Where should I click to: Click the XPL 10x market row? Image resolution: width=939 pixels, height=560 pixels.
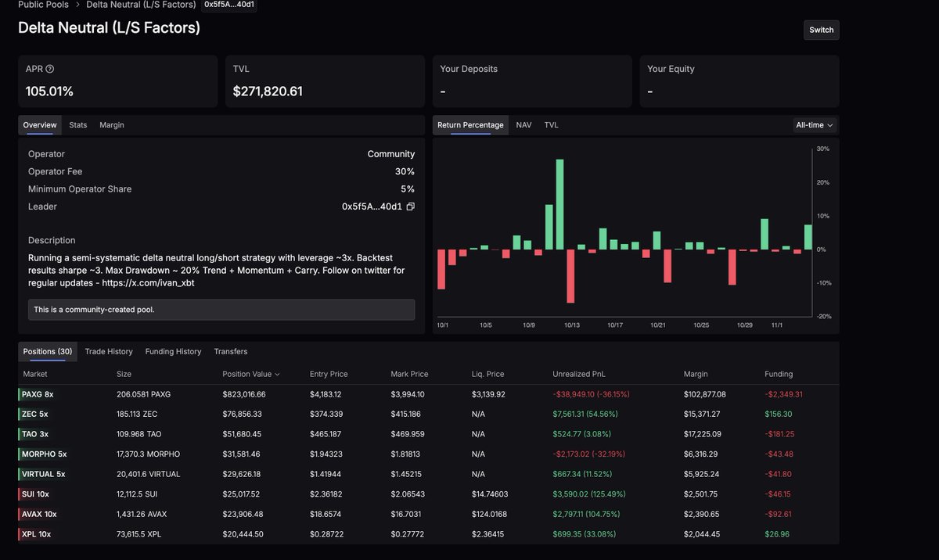429,534
